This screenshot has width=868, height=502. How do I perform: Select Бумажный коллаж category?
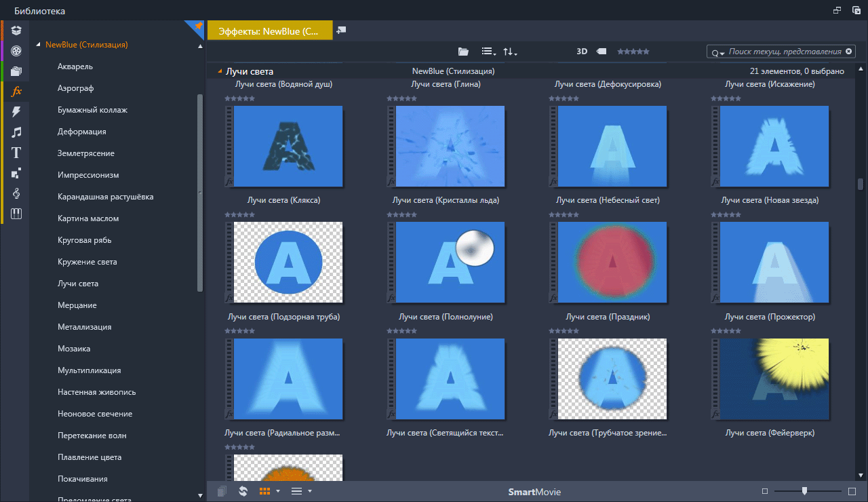point(92,110)
